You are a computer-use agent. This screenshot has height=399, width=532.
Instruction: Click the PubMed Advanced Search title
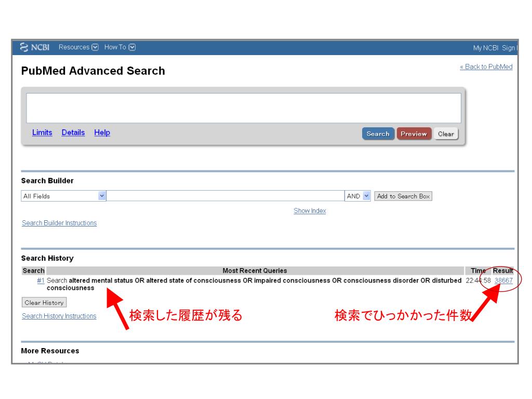[x=93, y=71]
